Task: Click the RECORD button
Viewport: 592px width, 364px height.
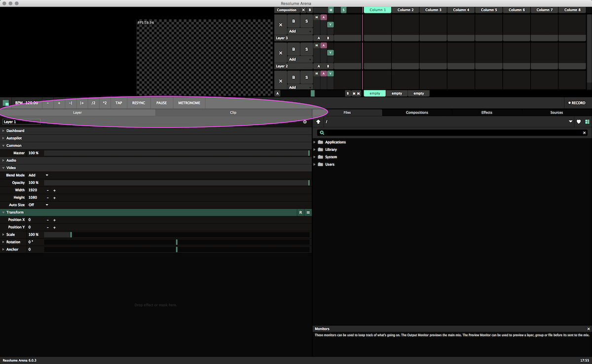Action: [x=577, y=103]
